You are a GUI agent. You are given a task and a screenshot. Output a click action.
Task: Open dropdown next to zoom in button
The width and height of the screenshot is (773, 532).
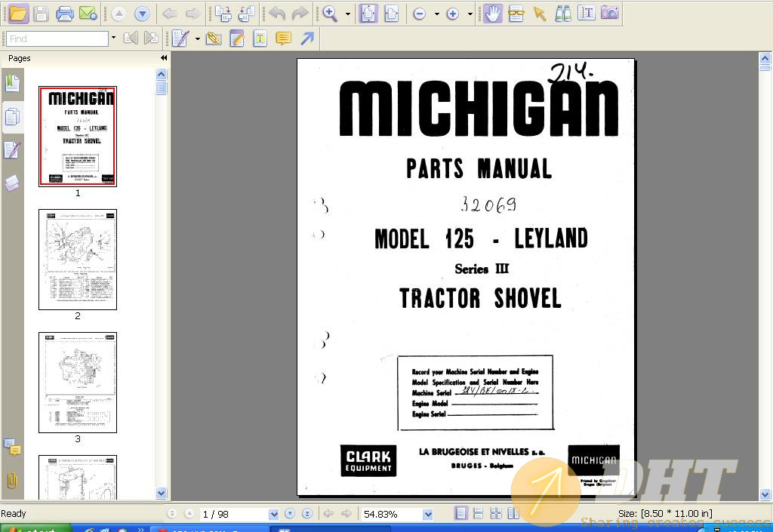[x=470, y=14]
